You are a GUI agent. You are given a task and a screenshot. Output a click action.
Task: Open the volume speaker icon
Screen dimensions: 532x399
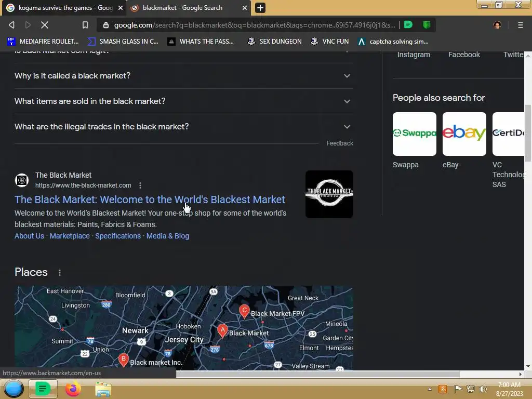point(483,389)
